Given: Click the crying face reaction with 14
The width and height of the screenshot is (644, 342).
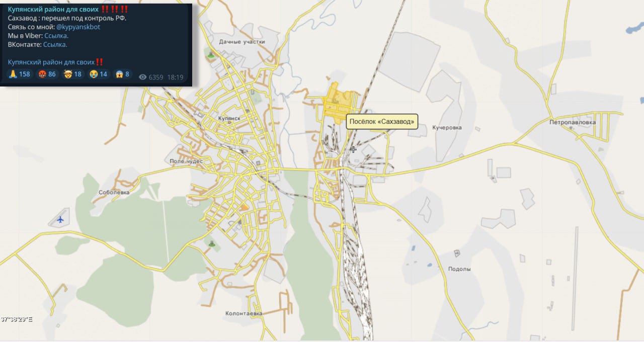Looking at the screenshot, I should (99, 74).
